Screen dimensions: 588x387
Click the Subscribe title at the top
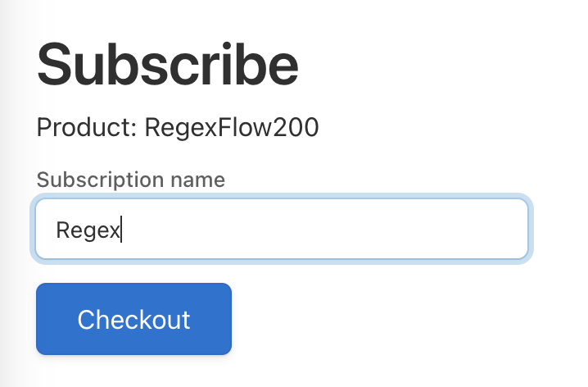pyautogui.click(x=168, y=65)
